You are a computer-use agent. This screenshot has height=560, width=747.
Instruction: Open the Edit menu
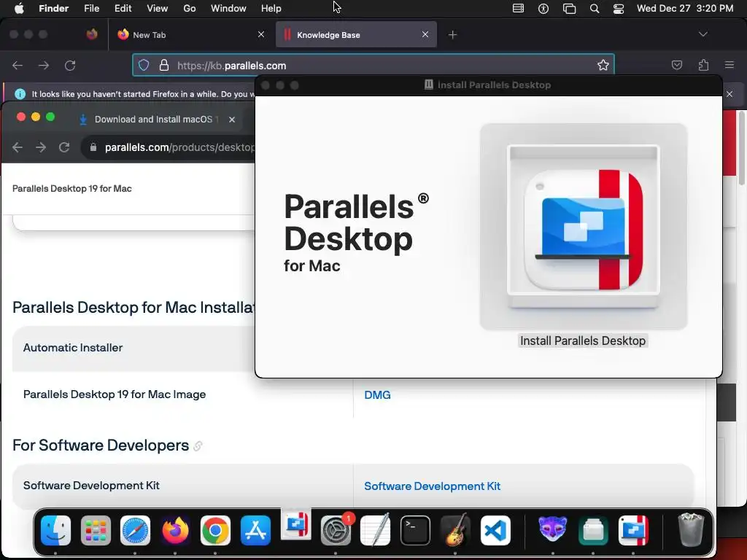coord(123,9)
